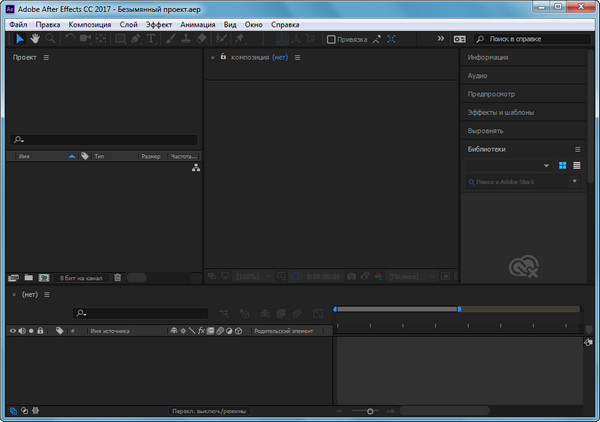Open the Эффекты и шаблоны panel

pos(500,112)
